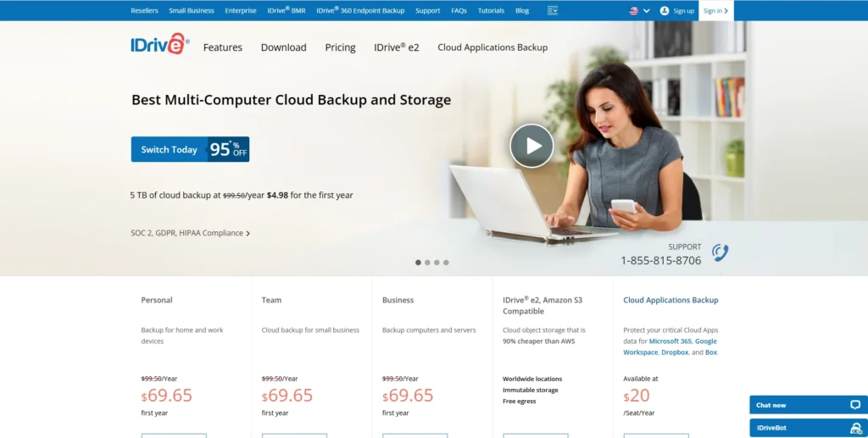Screen dimensions: 868x438
Task: Expand the language dropdown arrow
Action: [647, 10]
